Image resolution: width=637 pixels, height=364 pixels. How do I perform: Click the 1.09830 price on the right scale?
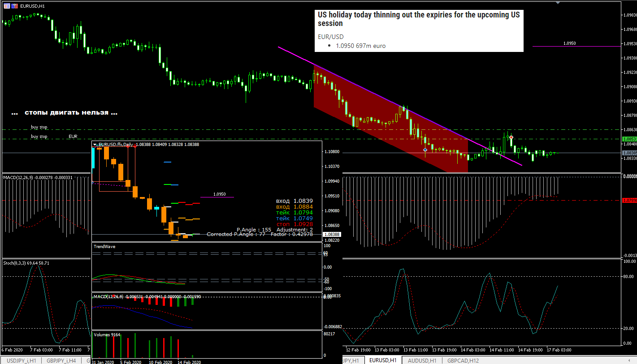(x=630, y=15)
